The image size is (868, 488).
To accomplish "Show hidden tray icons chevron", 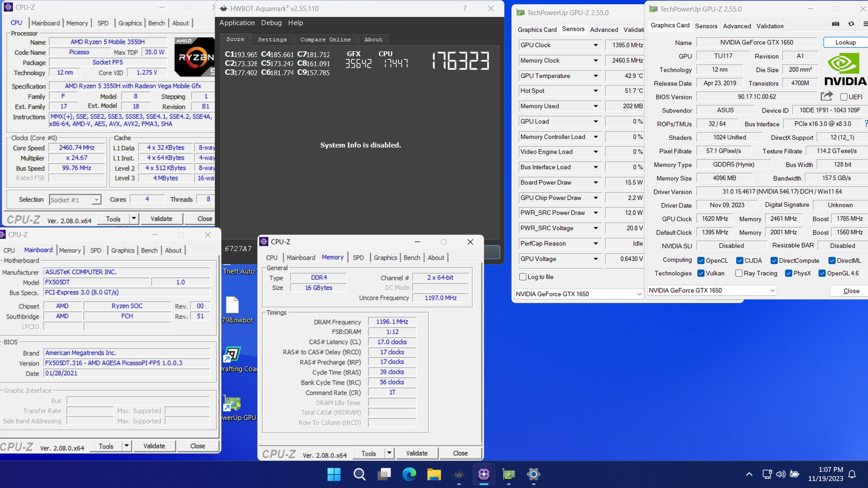I will tap(749, 474).
